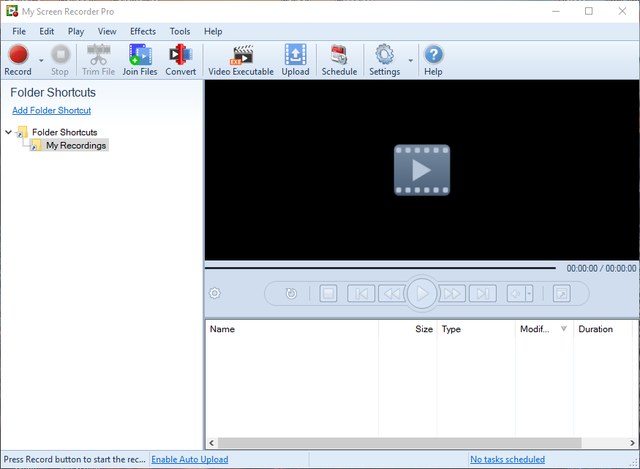Open the Convert video tool
This screenshot has width=640, height=469.
pos(180,60)
